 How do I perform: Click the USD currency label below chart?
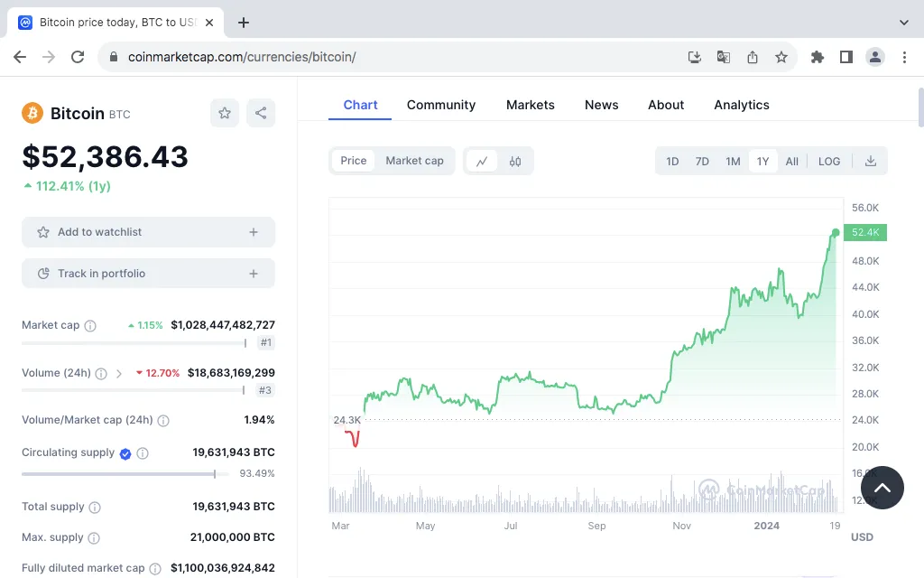click(862, 537)
